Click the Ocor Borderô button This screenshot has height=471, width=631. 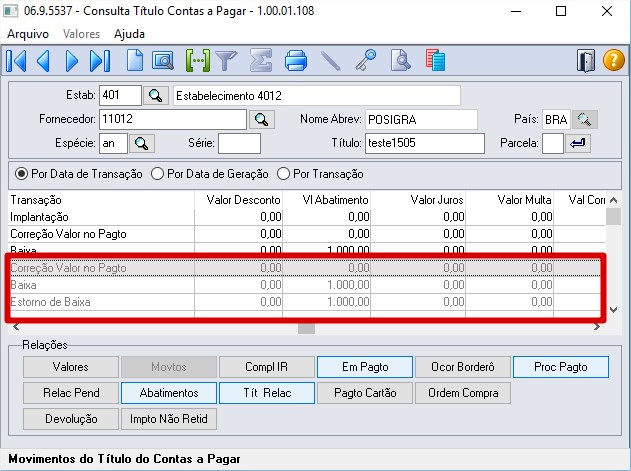tap(463, 367)
